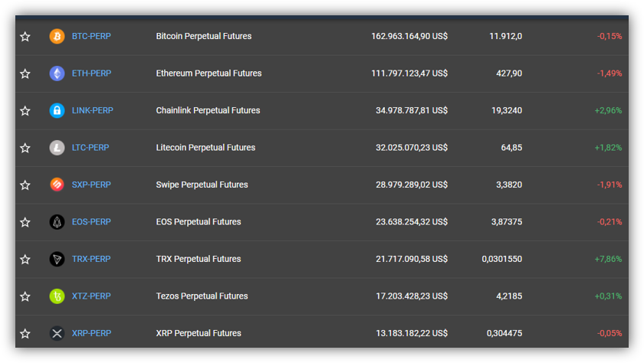Click the Ethereum coin icon
Screen dimensions: 644x363
click(x=57, y=74)
